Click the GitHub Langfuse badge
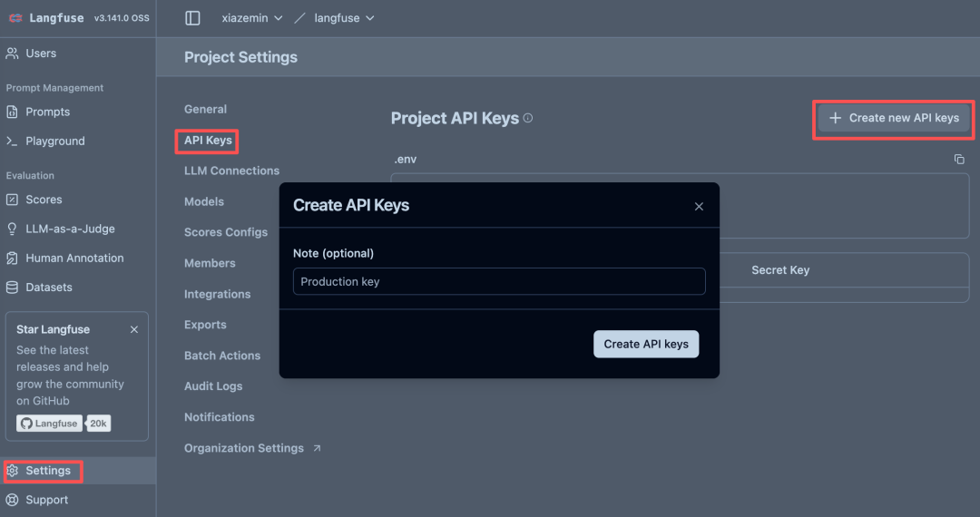The height and width of the screenshot is (517, 980). coord(49,424)
